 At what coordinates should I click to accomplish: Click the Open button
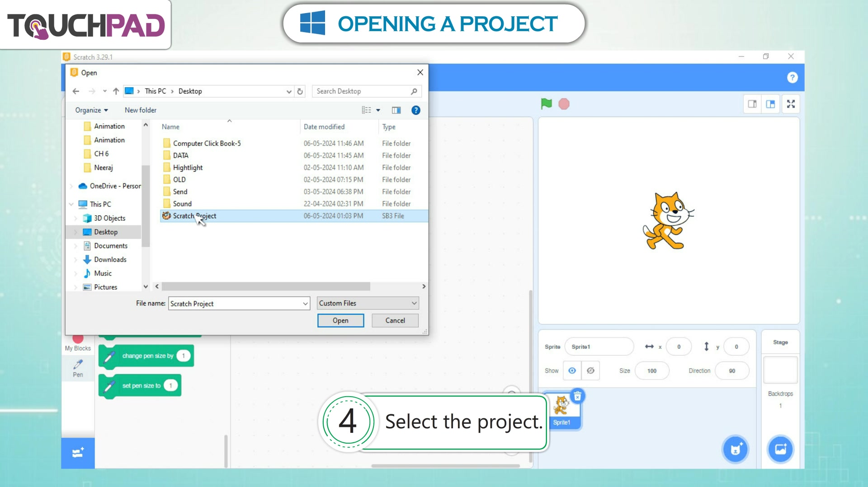pyautogui.click(x=340, y=320)
